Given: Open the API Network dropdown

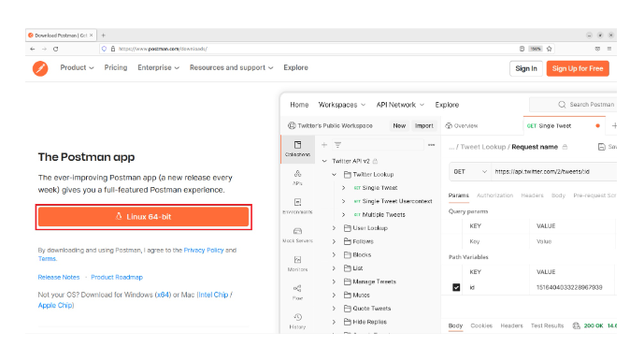Looking at the screenshot, I should pyautogui.click(x=400, y=105).
